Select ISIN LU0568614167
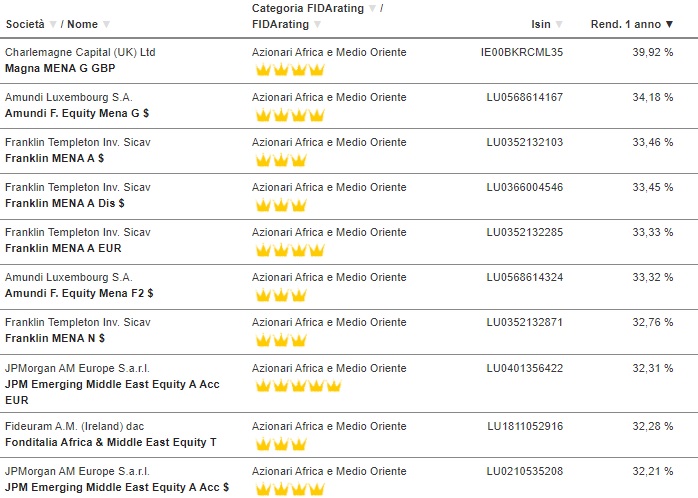The width and height of the screenshot is (698, 498). pyautogui.click(x=525, y=97)
